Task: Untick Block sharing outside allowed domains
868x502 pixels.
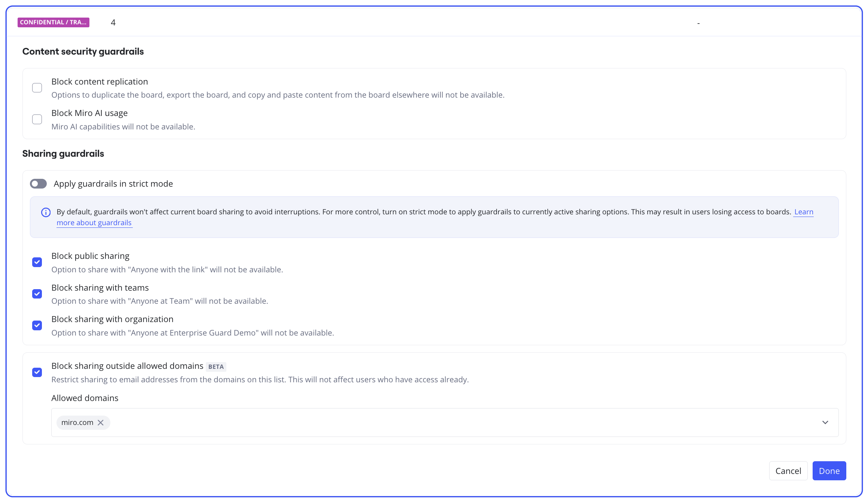Action: click(x=37, y=372)
